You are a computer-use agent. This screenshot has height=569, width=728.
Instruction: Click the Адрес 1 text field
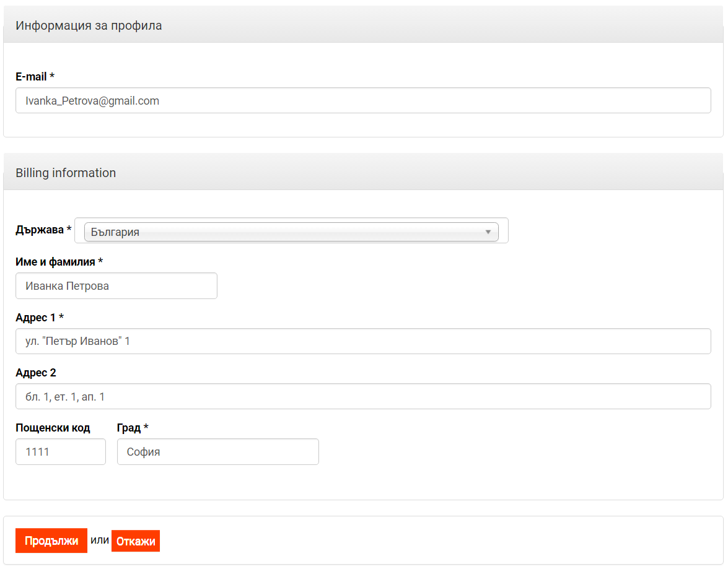tap(363, 341)
